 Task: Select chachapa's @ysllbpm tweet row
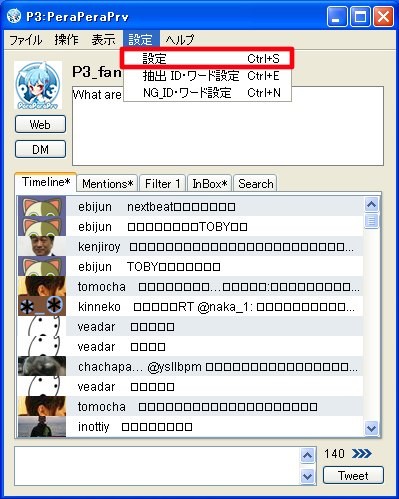tap(191, 366)
